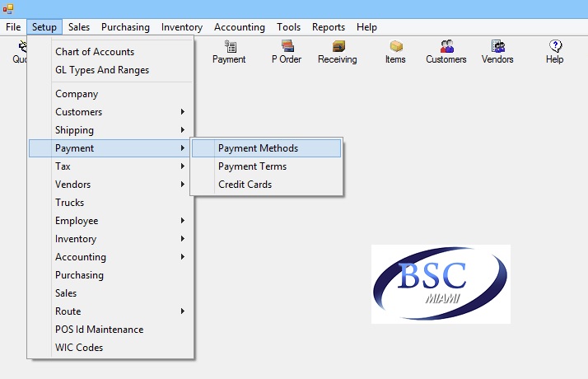This screenshot has width=588, height=379.
Task: Open the Accounting menu in menu bar
Action: (x=240, y=27)
